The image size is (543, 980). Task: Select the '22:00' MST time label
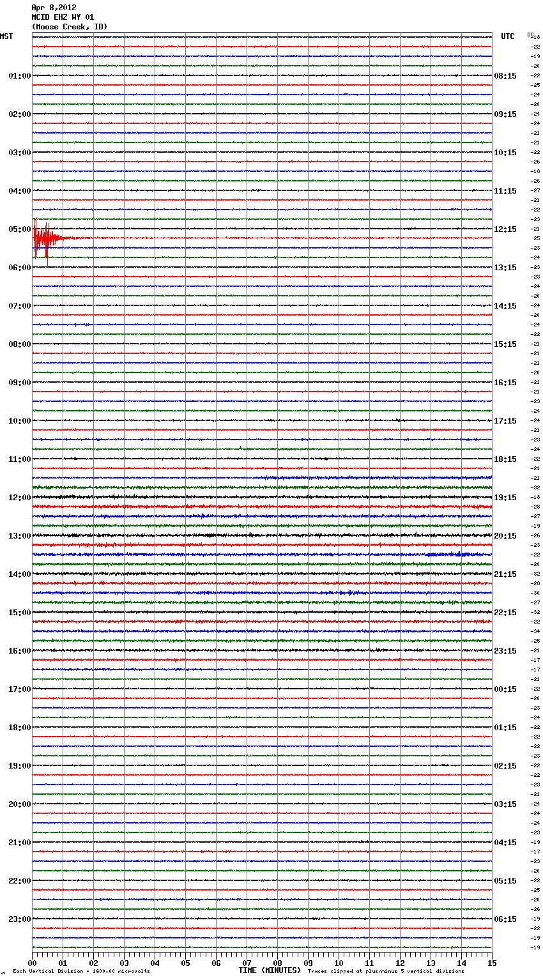click(x=20, y=881)
